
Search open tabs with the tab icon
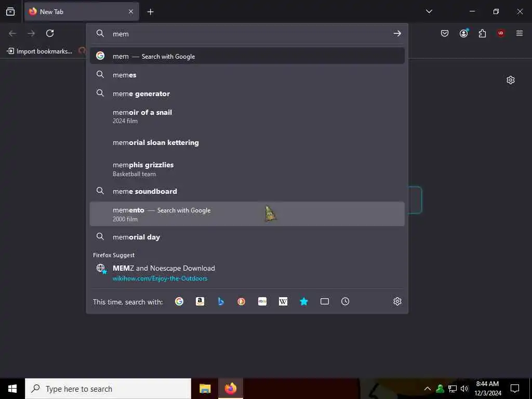click(x=325, y=301)
